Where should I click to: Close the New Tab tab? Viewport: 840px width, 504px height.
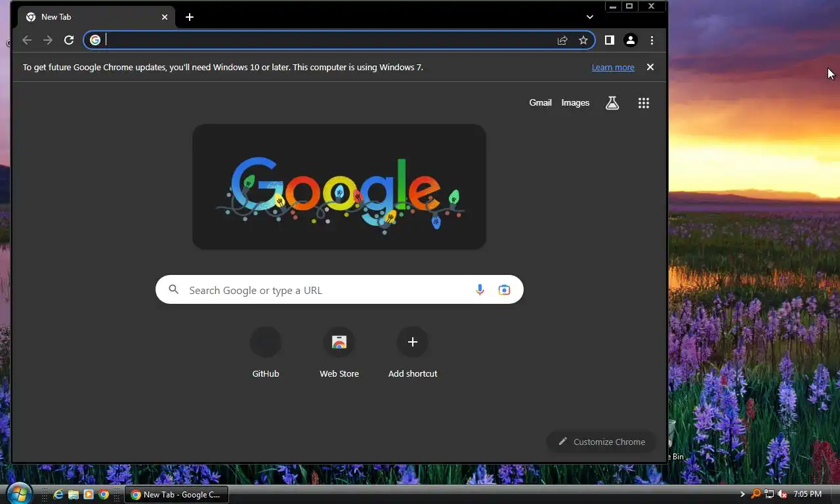pyautogui.click(x=165, y=17)
